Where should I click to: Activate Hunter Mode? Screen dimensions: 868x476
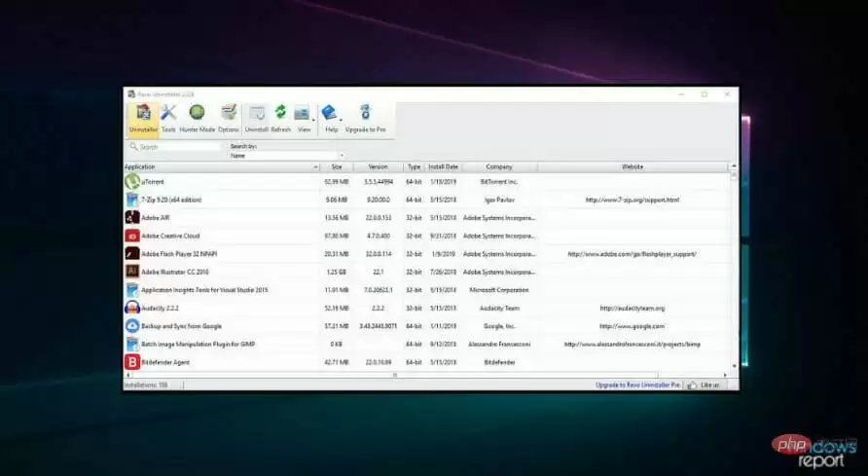[x=198, y=119]
